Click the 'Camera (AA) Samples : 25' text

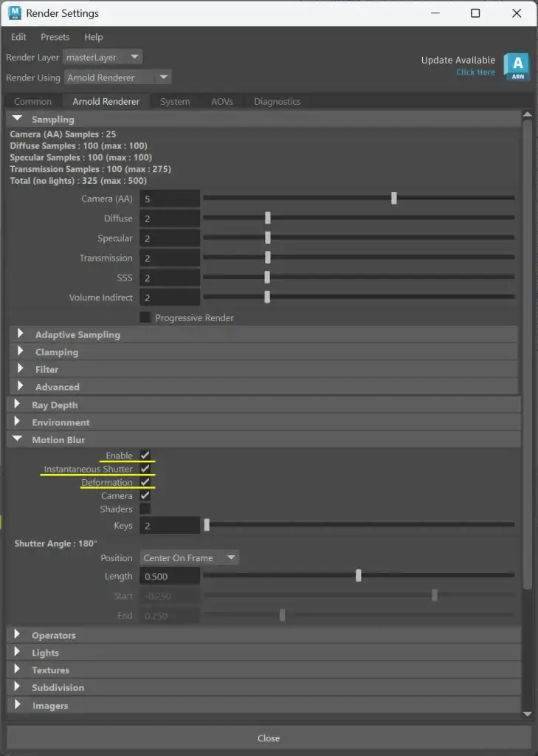(x=63, y=134)
